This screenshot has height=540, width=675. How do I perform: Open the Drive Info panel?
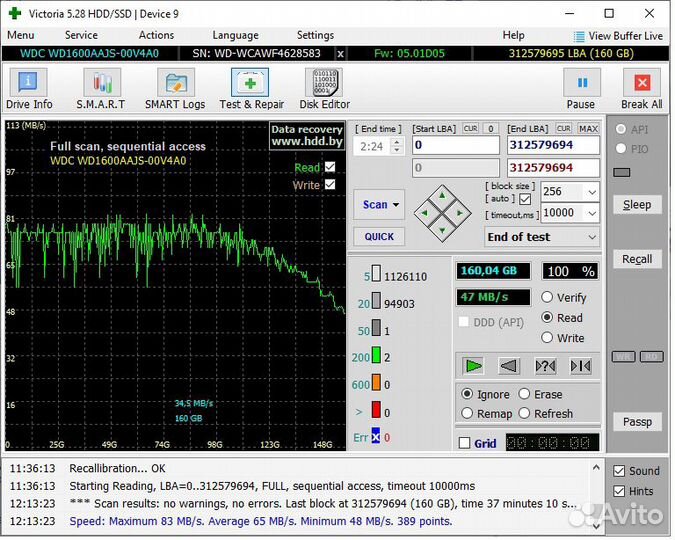click(29, 88)
